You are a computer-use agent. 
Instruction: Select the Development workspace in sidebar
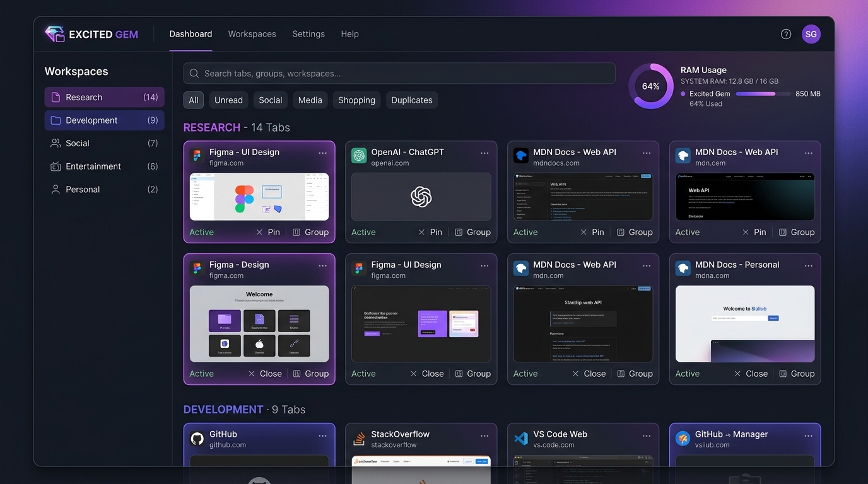[x=104, y=120]
